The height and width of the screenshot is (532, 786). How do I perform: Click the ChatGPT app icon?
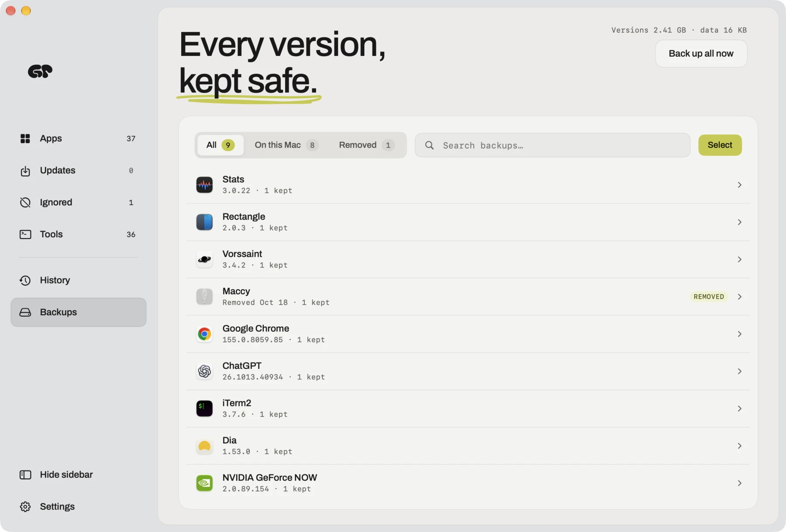click(204, 371)
